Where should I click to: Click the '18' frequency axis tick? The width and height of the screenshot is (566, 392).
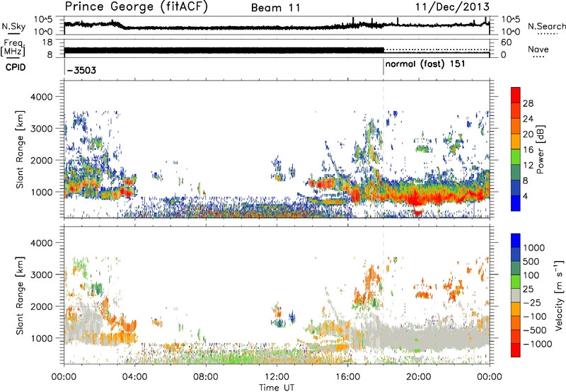pos(47,42)
